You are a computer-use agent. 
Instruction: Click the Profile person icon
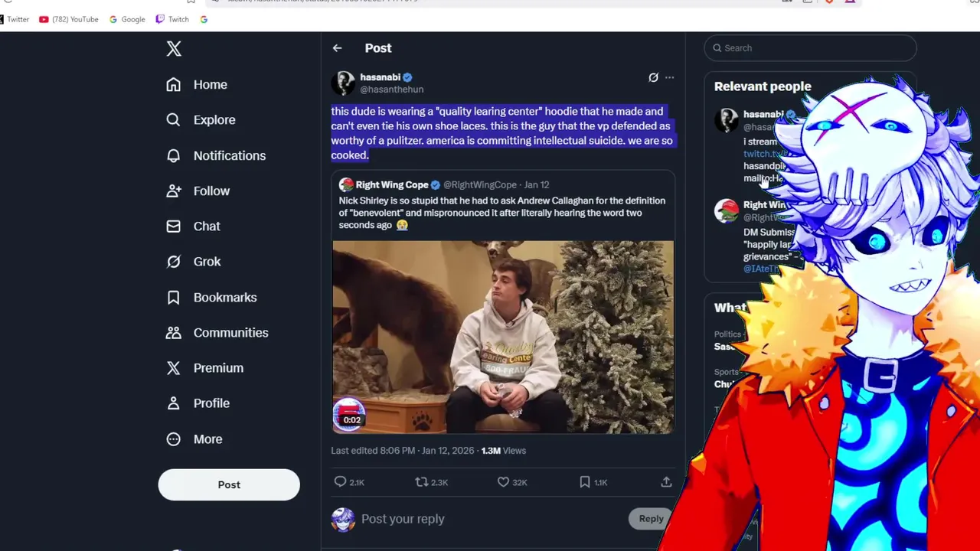click(x=174, y=403)
